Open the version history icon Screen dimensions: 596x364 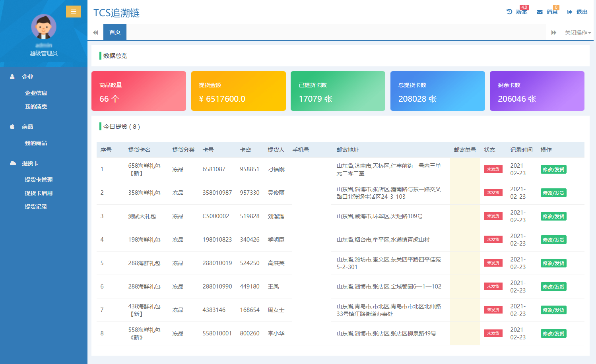point(509,12)
